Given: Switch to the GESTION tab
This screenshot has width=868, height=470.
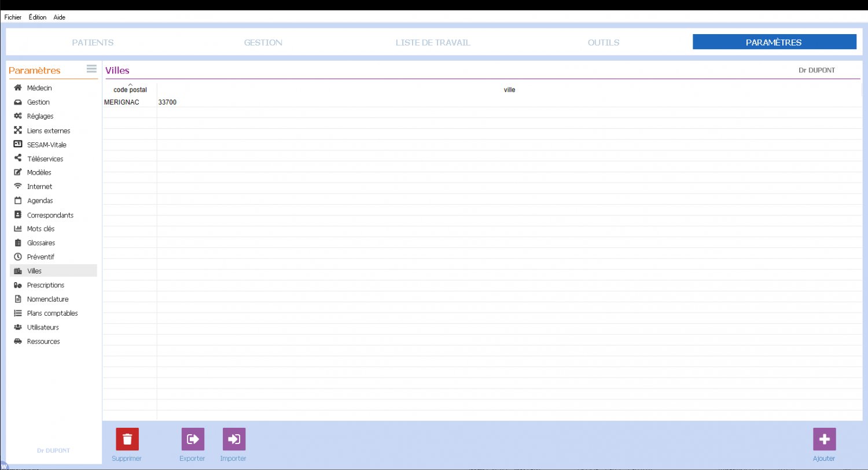Looking at the screenshot, I should coord(263,42).
